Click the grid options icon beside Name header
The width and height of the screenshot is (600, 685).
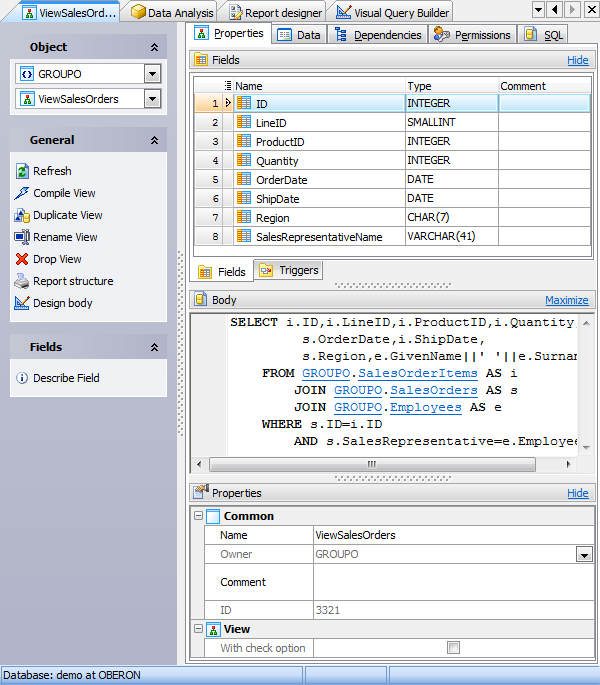(x=228, y=86)
